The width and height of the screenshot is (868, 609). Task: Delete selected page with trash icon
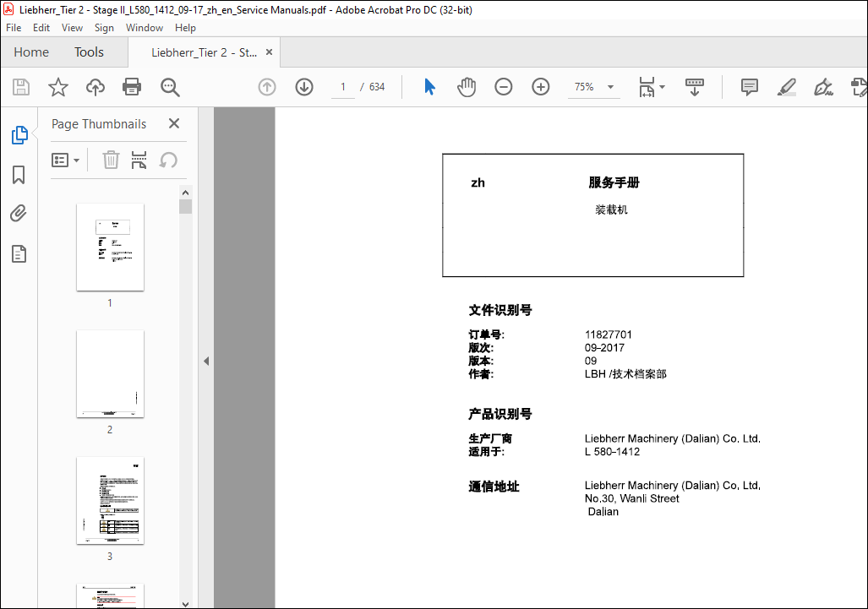111,160
